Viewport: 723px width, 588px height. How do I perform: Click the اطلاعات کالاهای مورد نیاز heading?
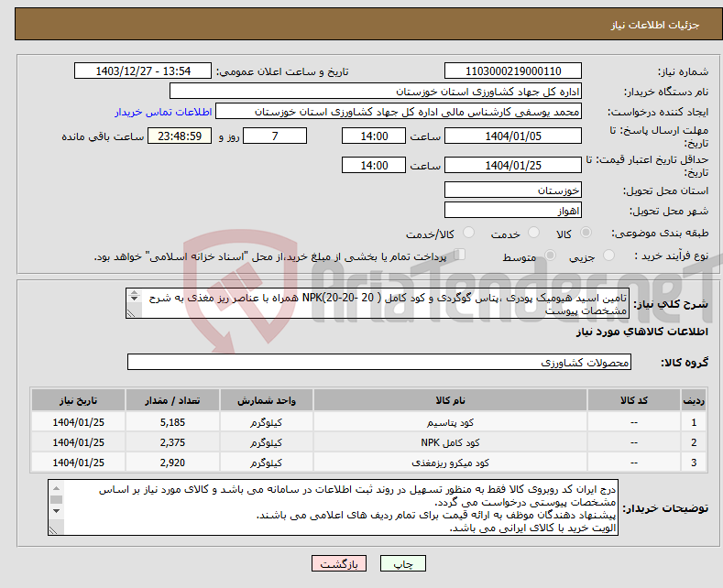[641, 332]
